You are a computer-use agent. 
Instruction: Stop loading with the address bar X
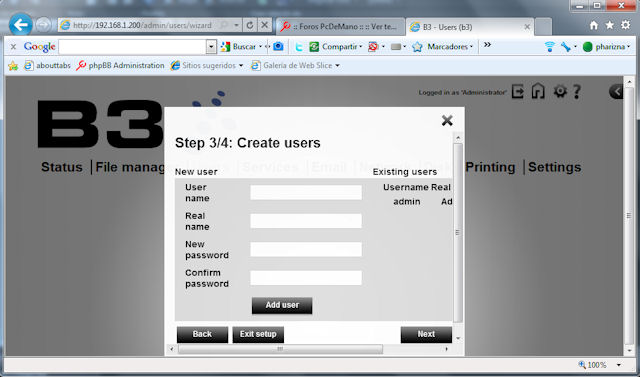click(264, 25)
